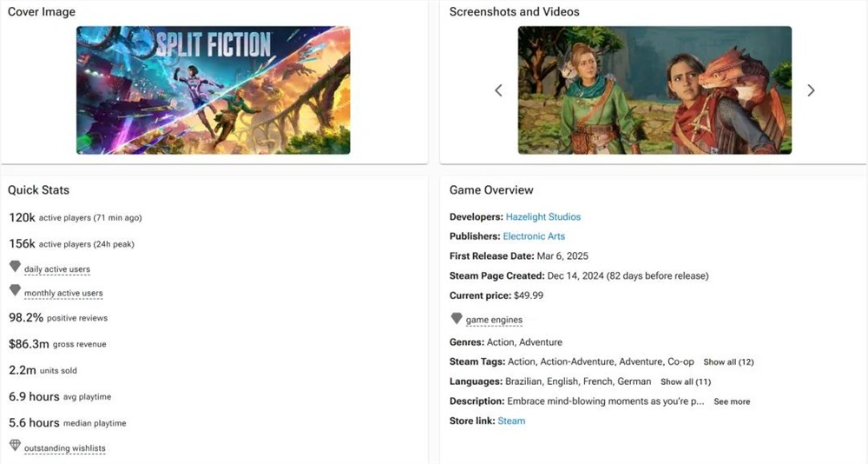
Task: Click the outstanding wishlists label
Action: 65,448
